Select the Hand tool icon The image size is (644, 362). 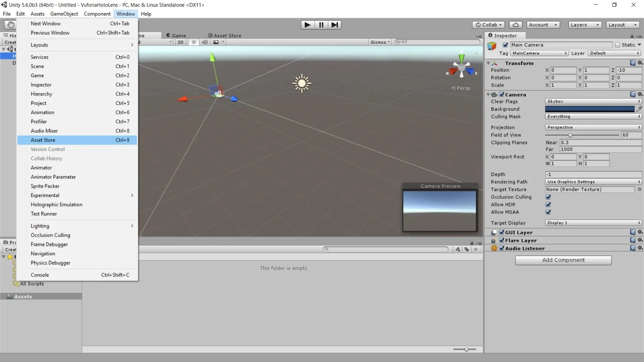pos(11,25)
